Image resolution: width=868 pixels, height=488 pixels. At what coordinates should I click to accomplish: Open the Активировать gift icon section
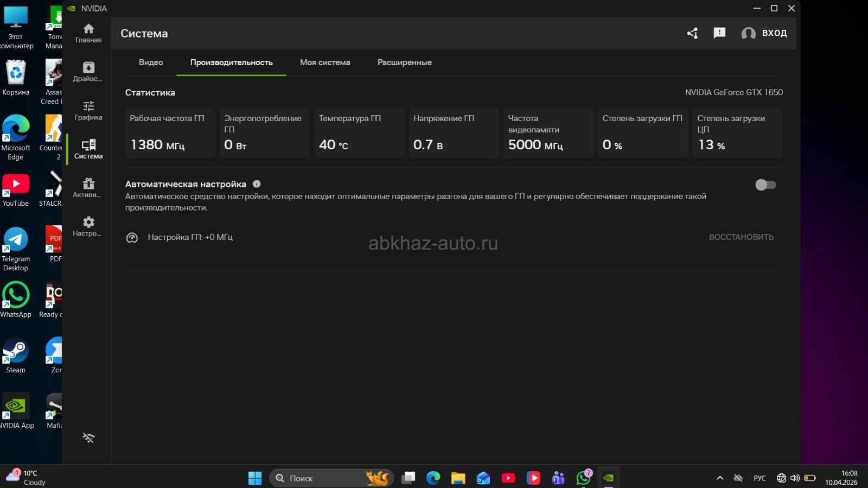pos(88,187)
